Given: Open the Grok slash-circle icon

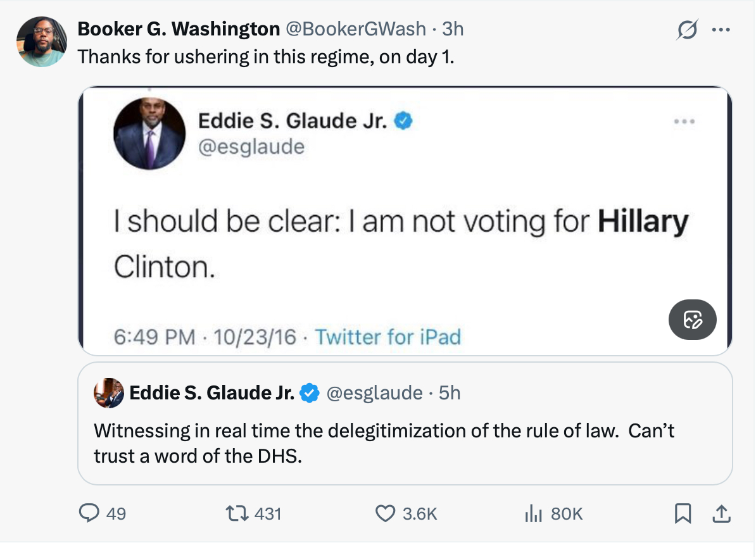Looking at the screenshot, I should pos(687,30).
